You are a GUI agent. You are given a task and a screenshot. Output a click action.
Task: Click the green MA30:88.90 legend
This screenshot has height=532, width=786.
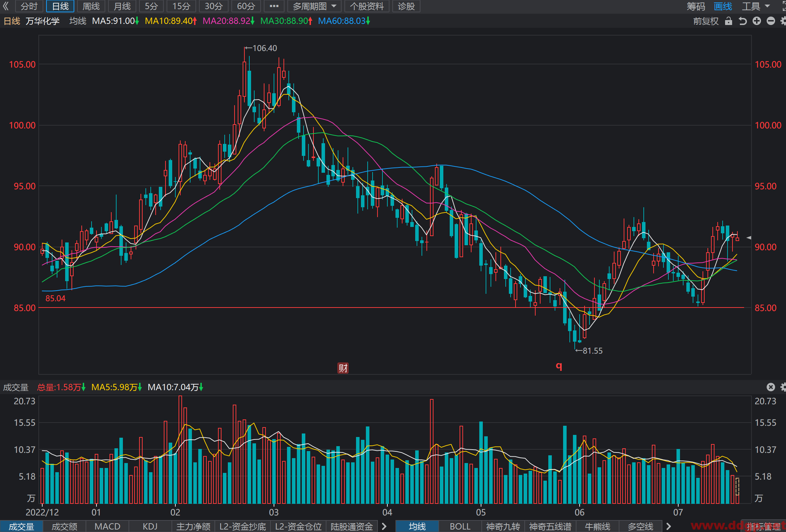pyautogui.click(x=286, y=21)
